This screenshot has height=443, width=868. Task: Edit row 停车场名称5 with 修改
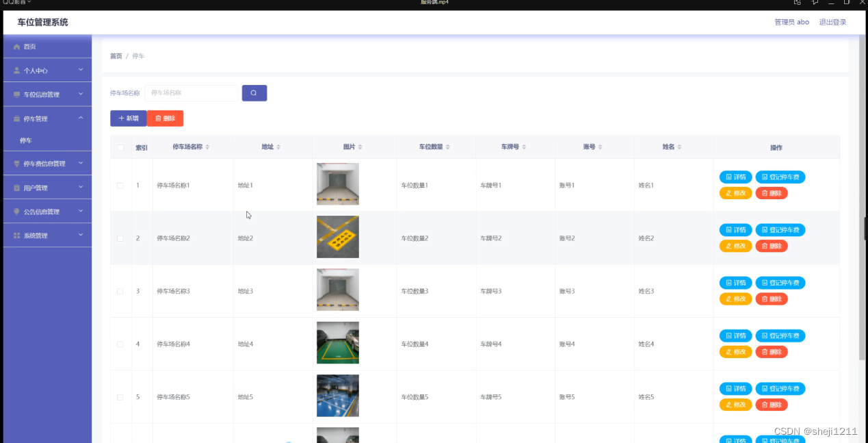735,405
